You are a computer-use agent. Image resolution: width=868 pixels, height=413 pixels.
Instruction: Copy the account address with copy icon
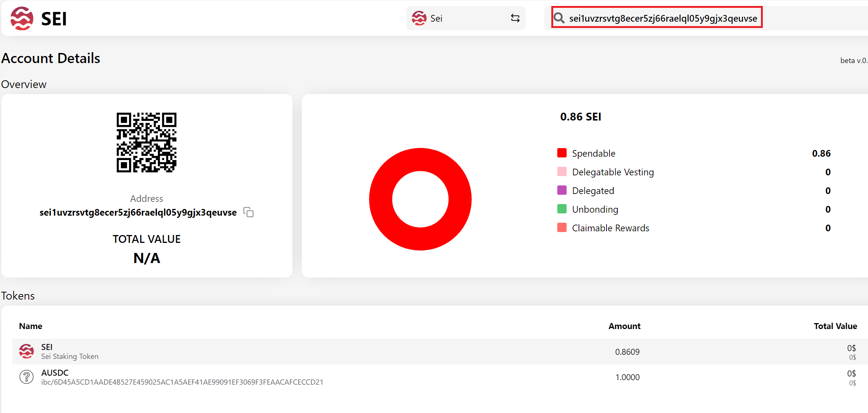tap(248, 212)
